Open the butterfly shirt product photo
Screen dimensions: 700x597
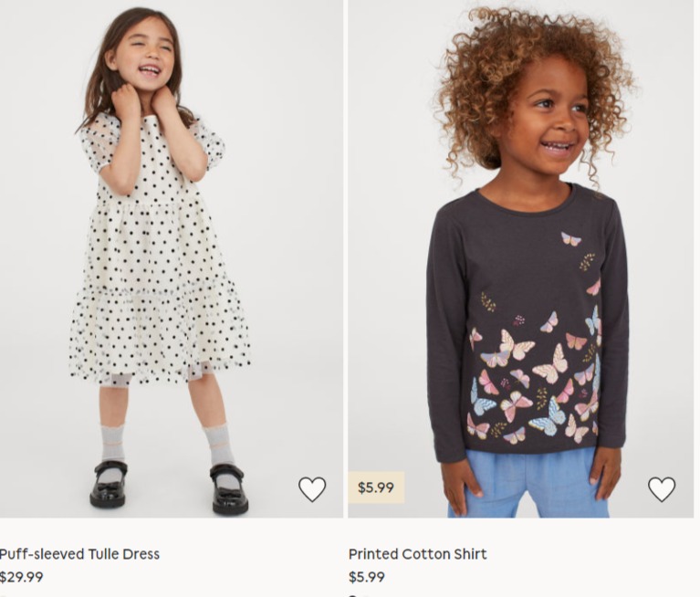(521, 259)
